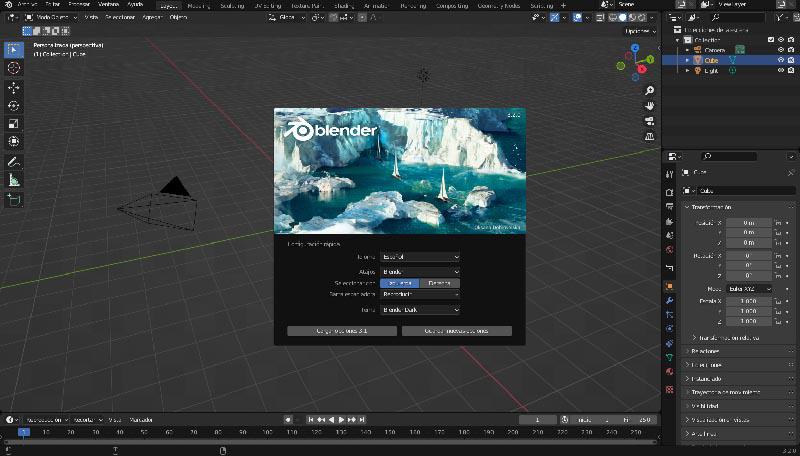Jump to the timeline start frame

coord(310,420)
